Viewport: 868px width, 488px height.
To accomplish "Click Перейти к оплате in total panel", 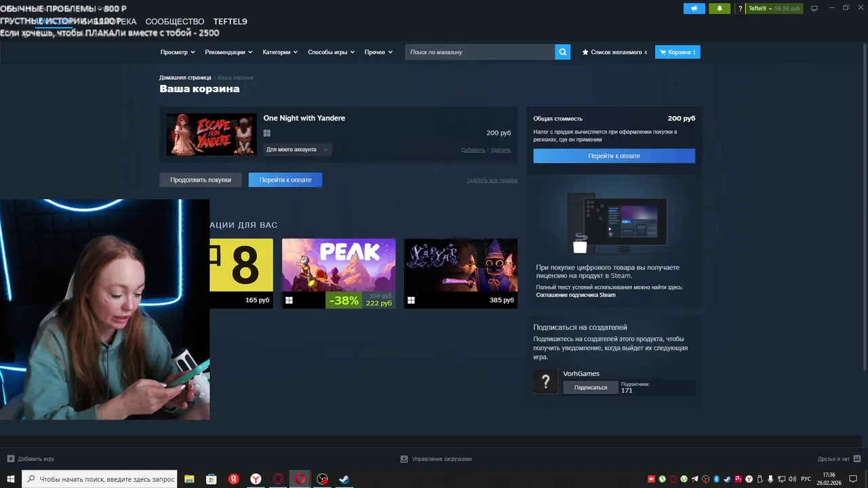I will (614, 156).
